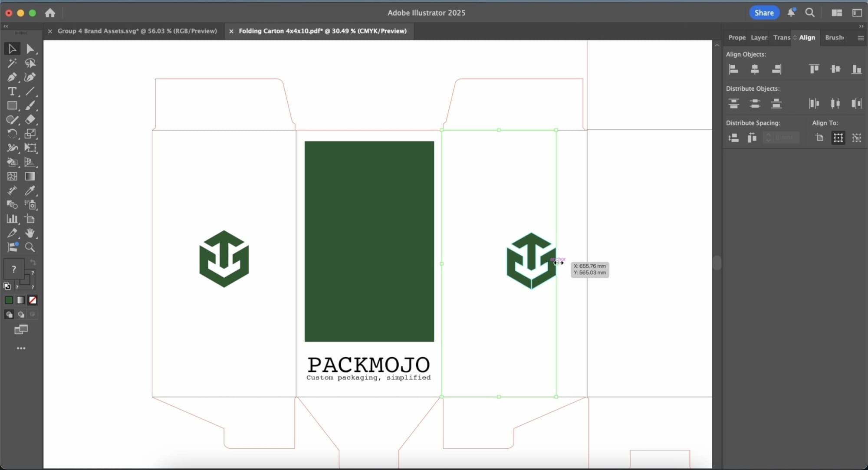Image resolution: width=868 pixels, height=470 pixels.
Task: Select the Direct Selection tool
Action: click(30, 49)
